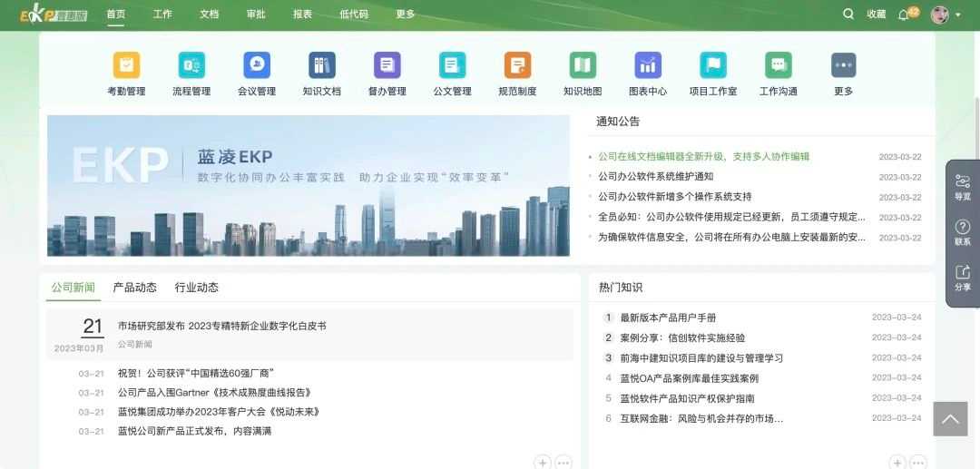Open the 文档 menu item
The image size is (980, 469).
pos(210,14)
